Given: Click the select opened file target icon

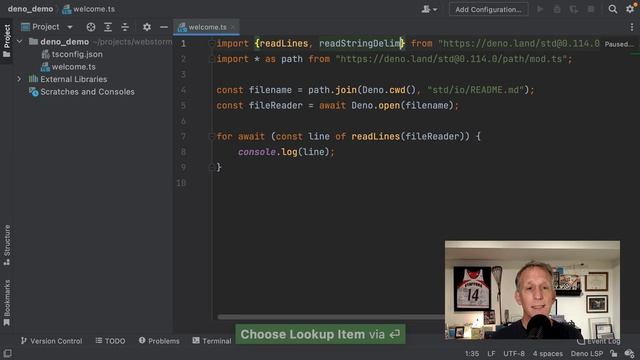Looking at the screenshot, I should (x=91, y=27).
